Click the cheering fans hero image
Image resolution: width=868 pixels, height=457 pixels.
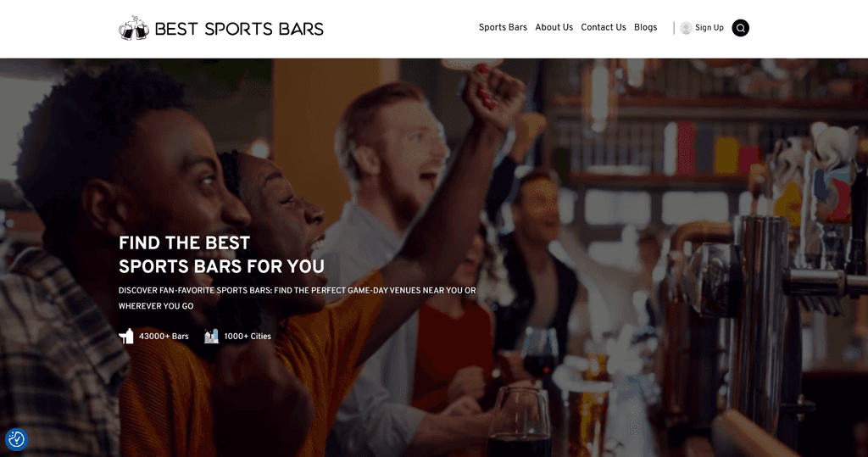pos(434,258)
